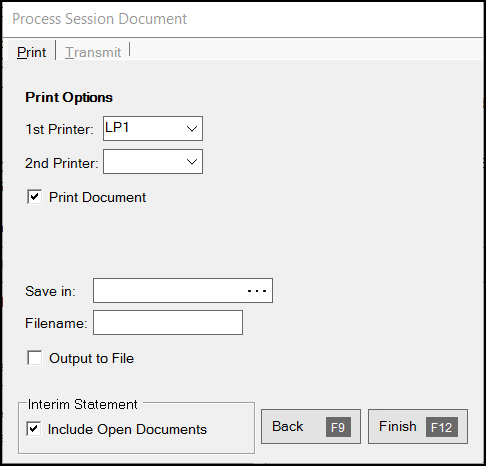This screenshot has height=466, width=486.
Task: Enable the Output to File checkbox
Action: pyautogui.click(x=35, y=358)
